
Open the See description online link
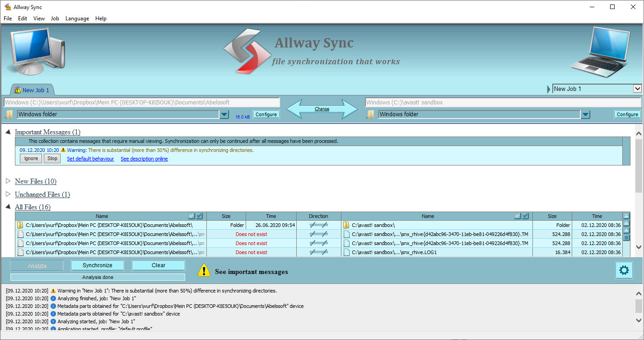coord(144,159)
